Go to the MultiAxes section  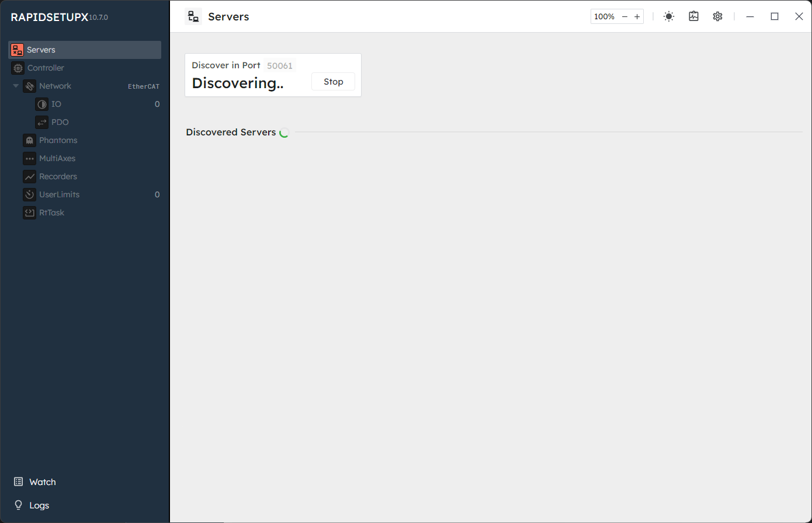(x=57, y=159)
